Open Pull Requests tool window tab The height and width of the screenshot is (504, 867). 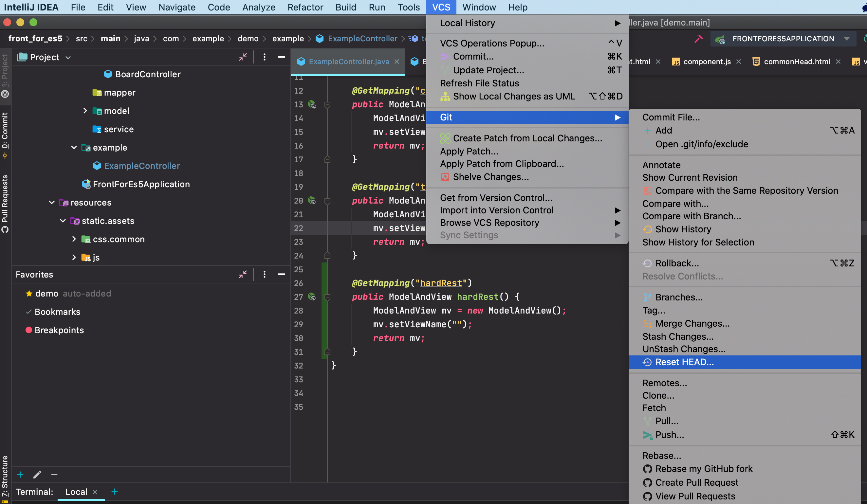(5, 204)
